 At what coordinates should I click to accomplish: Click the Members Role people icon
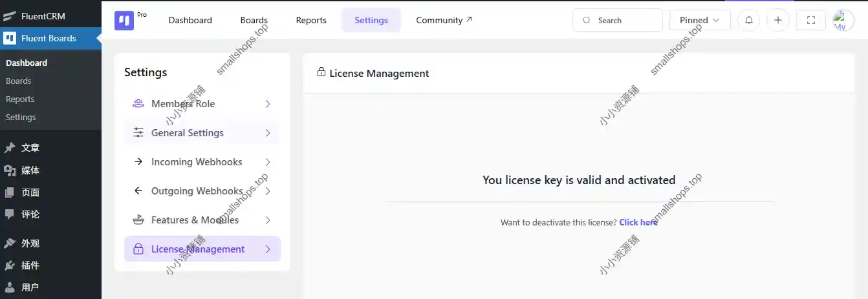coord(138,103)
